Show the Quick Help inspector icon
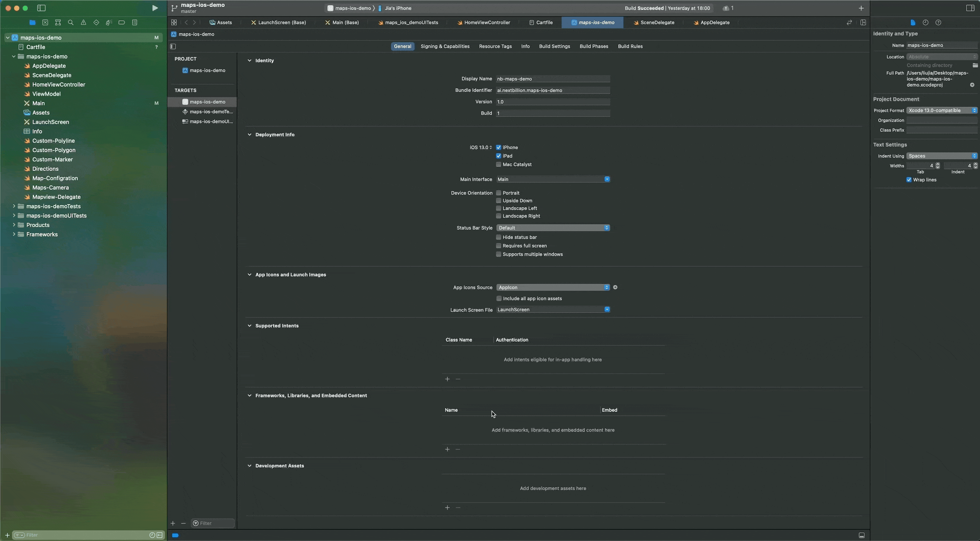Viewport: 980px width, 541px height. coord(939,23)
